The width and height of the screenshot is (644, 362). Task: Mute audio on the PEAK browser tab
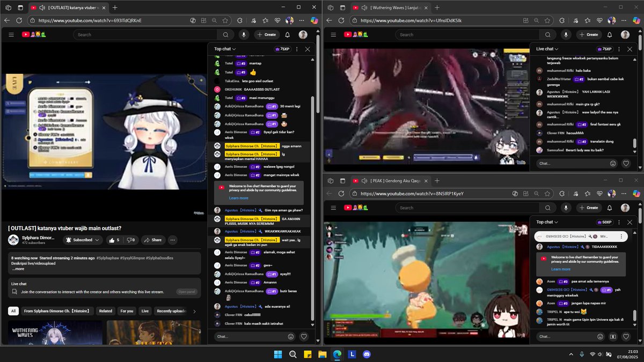pos(365,181)
